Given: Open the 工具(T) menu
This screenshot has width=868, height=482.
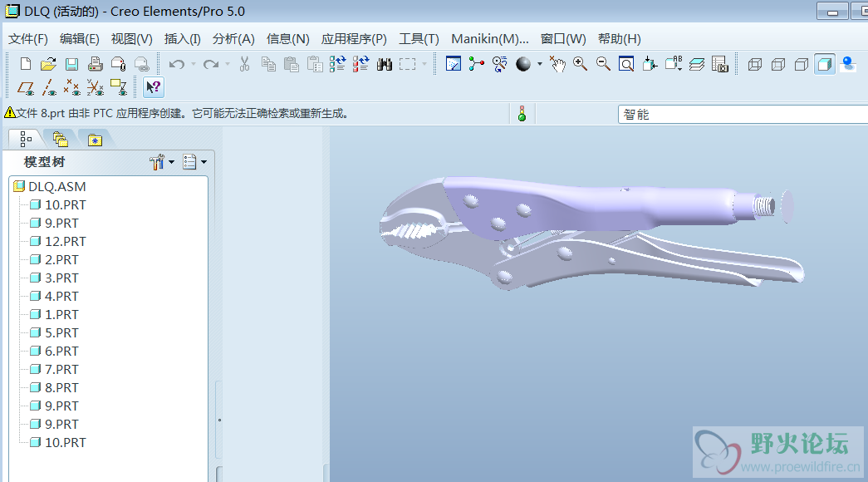Looking at the screenshot, I should click(419, 39).
